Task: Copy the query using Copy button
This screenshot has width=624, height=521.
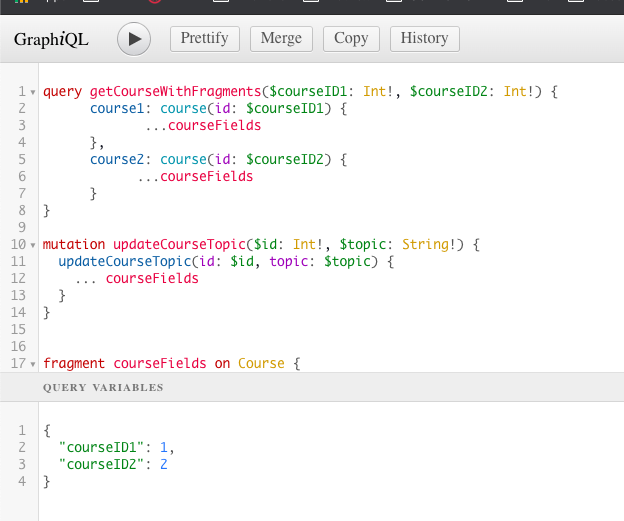Action: point(351,38)
